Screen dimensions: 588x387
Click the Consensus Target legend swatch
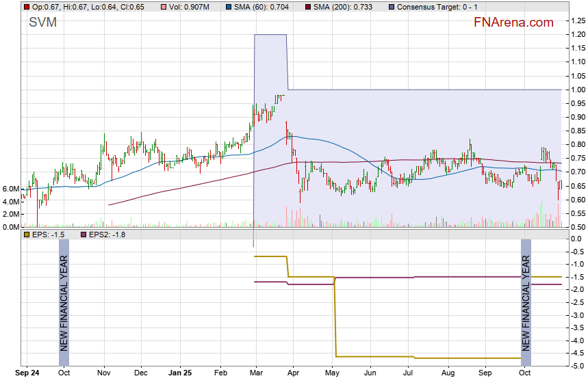click(391, 7)
